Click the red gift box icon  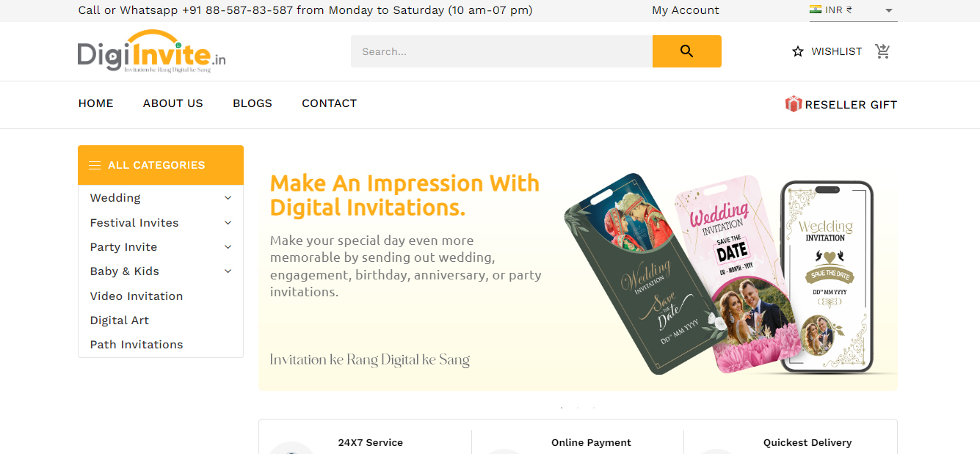tap(793, 104)
